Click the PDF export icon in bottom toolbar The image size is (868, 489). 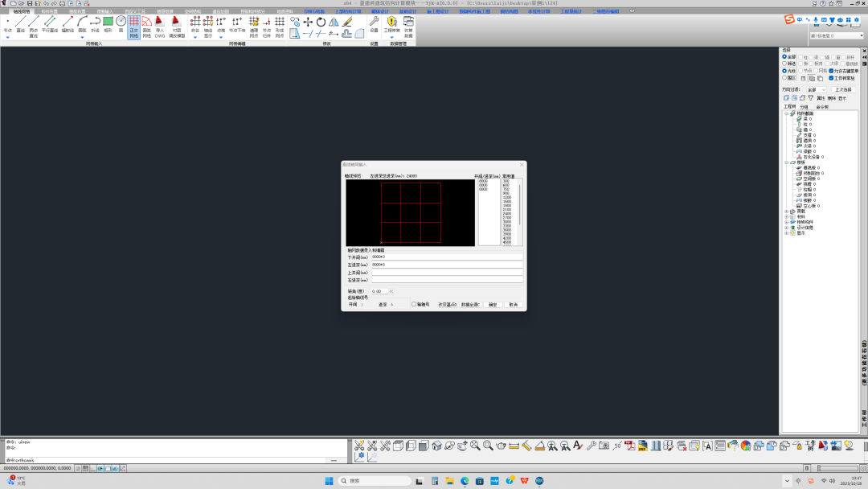pos(629,446)
